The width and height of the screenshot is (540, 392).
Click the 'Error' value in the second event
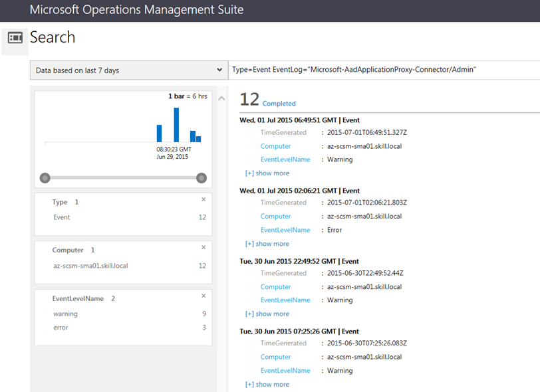(x=335, y=230)
